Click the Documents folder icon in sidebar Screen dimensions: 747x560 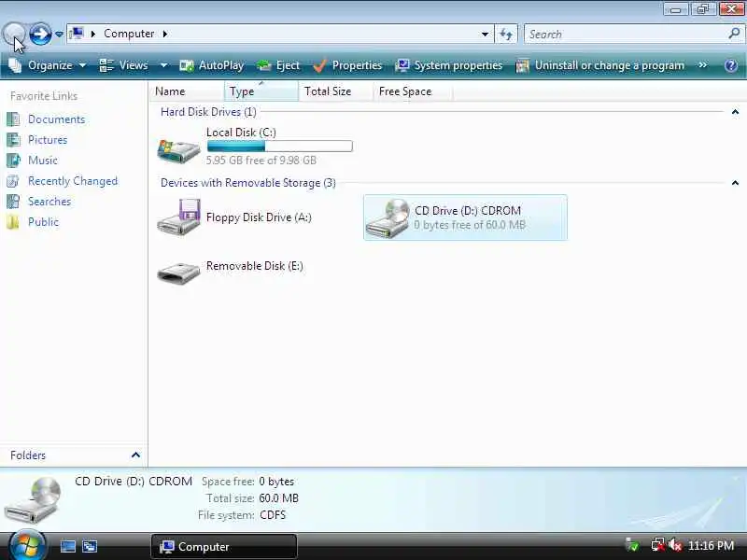pos(13,119)
